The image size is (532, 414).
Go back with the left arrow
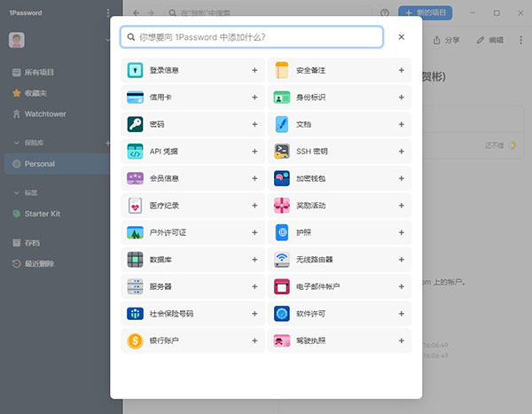[137, 13]
